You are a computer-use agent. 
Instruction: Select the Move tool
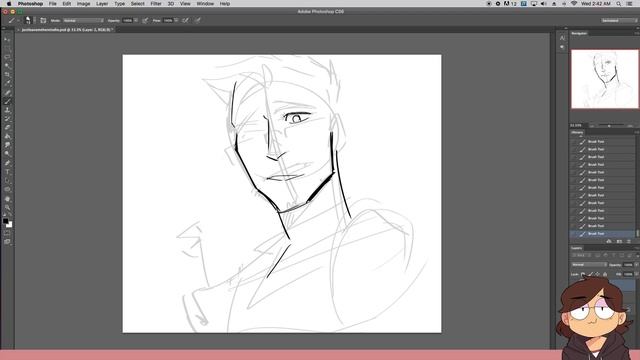tap(7, 39)
